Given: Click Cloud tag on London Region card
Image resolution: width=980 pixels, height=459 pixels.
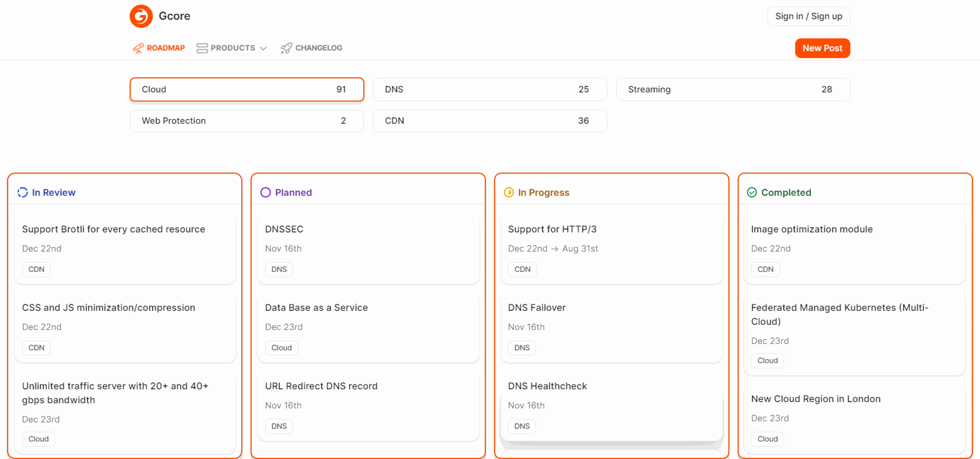Looking at the screenshot, I should tap(768, 439).
